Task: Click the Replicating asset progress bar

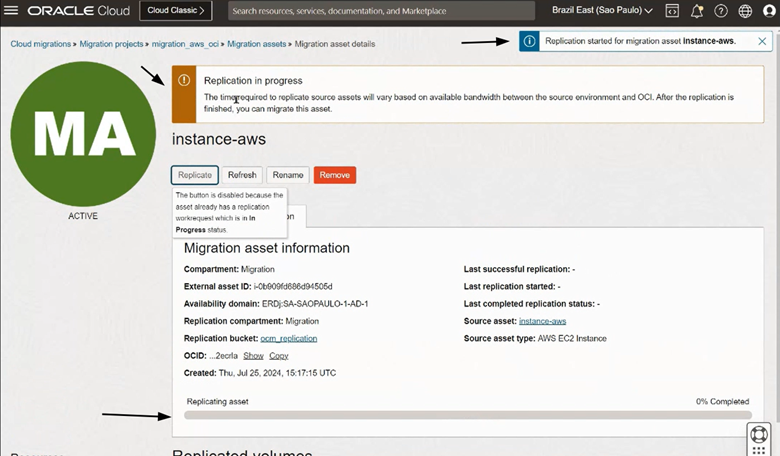Action: [467, 414]
